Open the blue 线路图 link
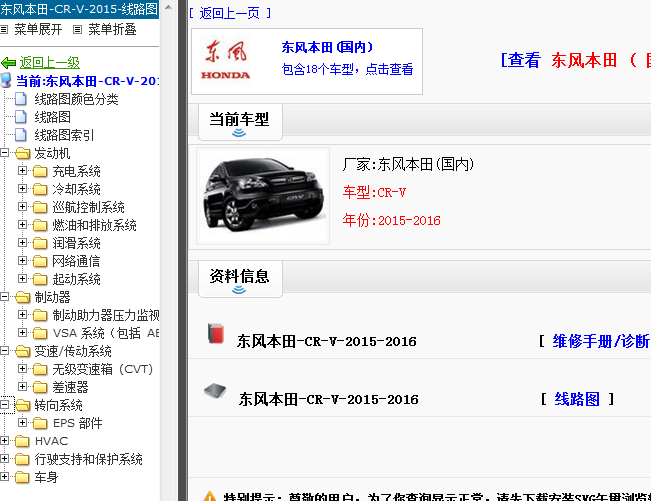This screenshot has width=651, height=501. click(x=577, y=399)
